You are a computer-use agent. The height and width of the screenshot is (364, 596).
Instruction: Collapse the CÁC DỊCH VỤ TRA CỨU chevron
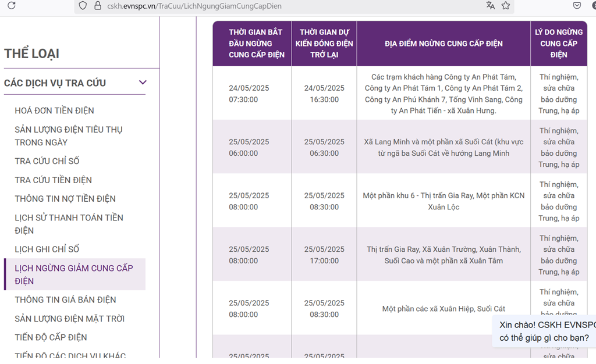(x=143, y=83)
